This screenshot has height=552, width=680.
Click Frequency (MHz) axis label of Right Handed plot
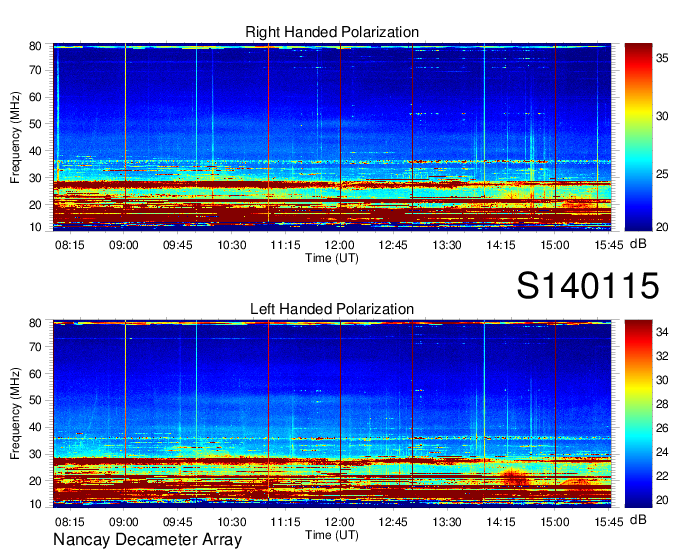tap(15, 137)
